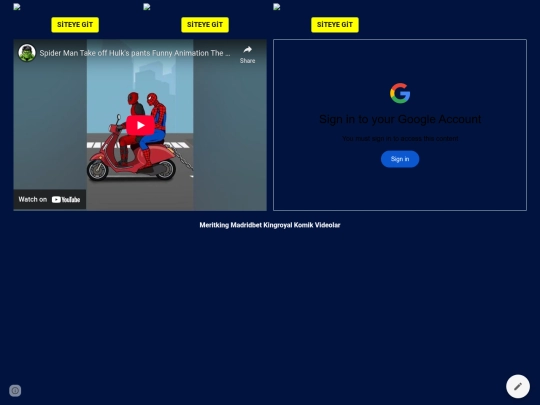This screenshot has height=405, width=540.
Task: Click the blue Sign in button
Action: point(400,159)
